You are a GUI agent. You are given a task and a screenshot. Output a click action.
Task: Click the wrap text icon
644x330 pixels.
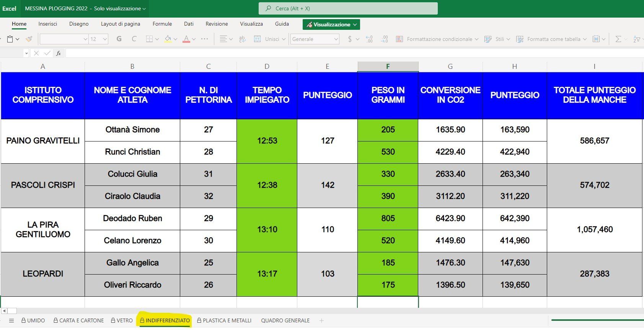point(242,39)
